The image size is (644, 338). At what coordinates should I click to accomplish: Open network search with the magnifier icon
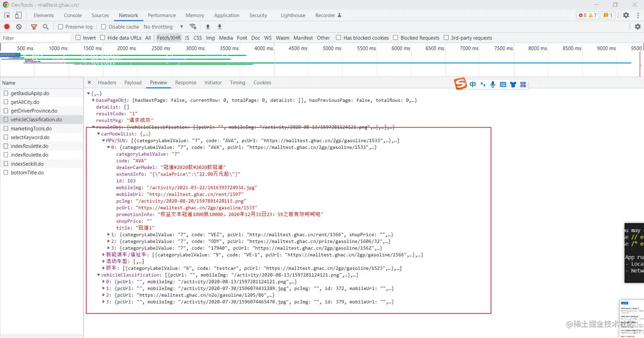click(46, 26)
